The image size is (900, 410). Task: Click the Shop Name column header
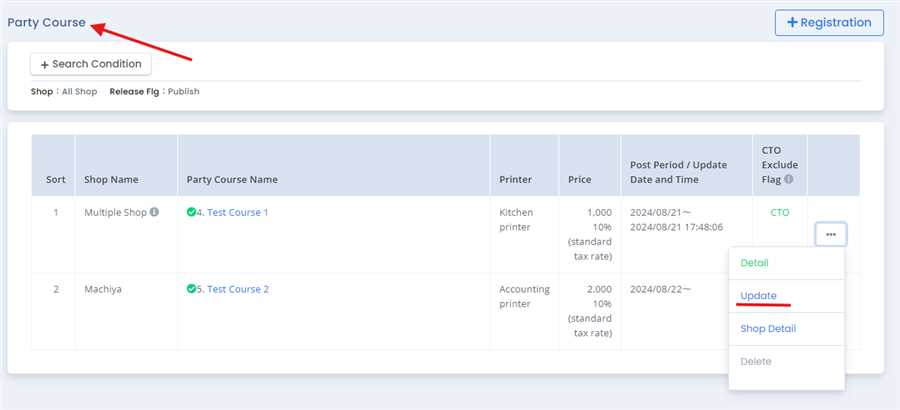click(x=111, y=180)
